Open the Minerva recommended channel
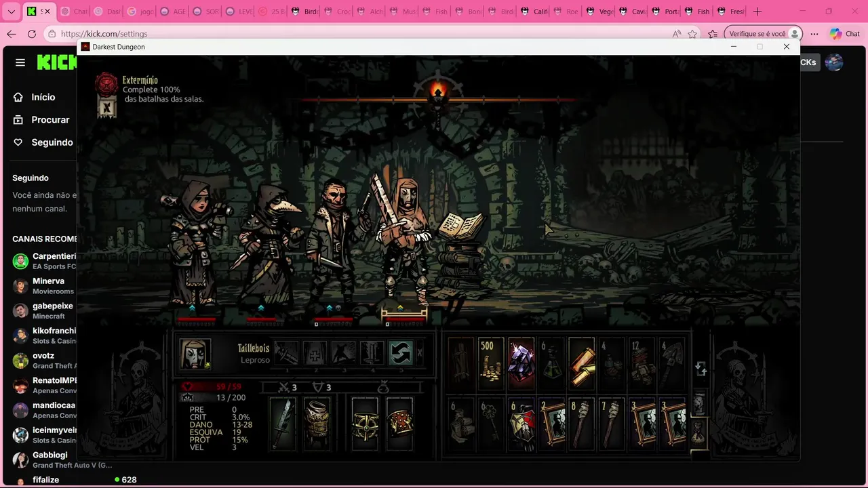The image size is (868, 488). [43, 285]
